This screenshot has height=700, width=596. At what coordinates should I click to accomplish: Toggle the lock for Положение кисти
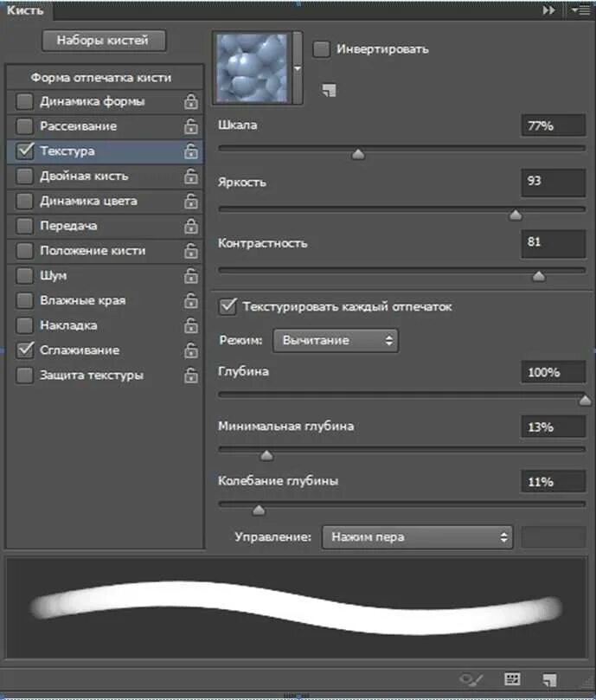click(191, 251)
